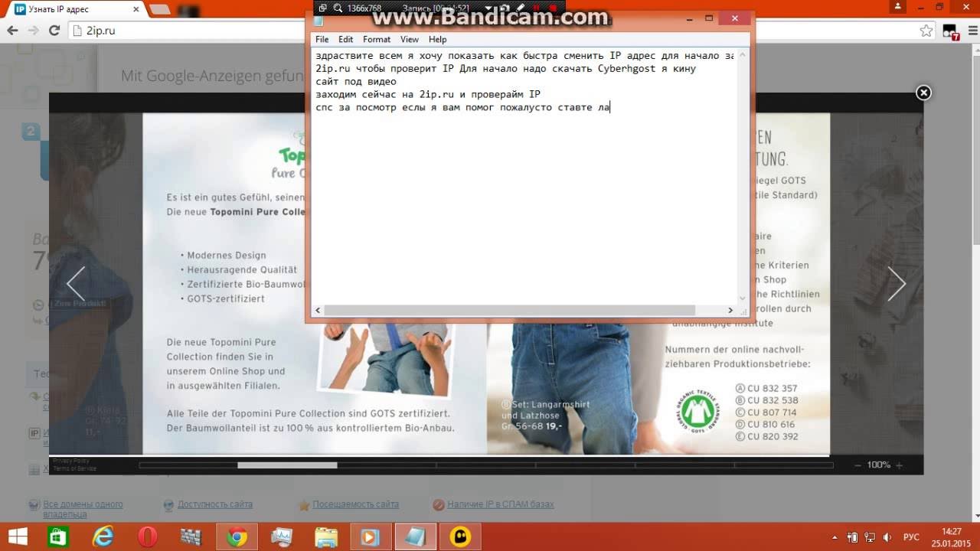Select the Bandicam pencil drawing icon
980x551 pixels.
tap(521, 8)
